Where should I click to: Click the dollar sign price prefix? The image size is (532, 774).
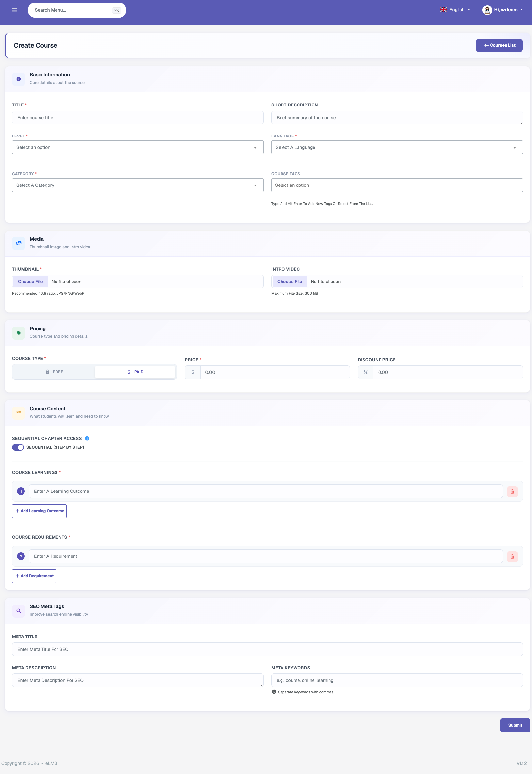point(193,372)
